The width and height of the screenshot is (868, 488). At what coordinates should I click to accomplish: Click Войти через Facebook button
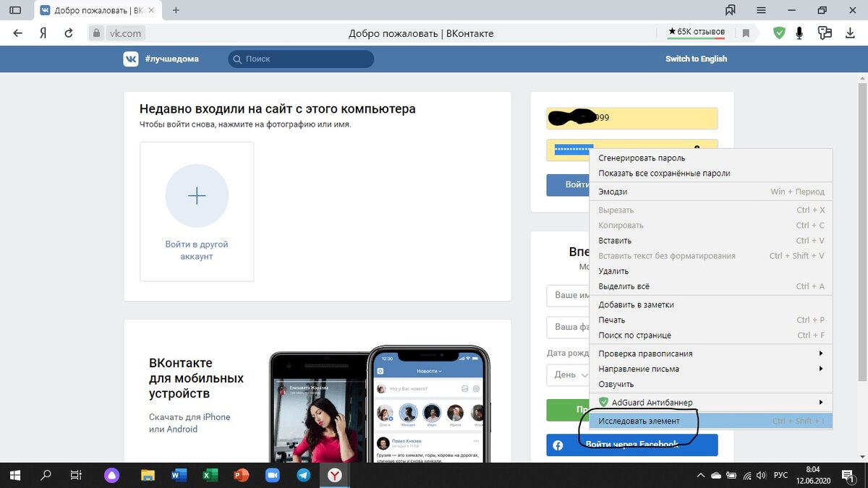click(x=632, y=445)
